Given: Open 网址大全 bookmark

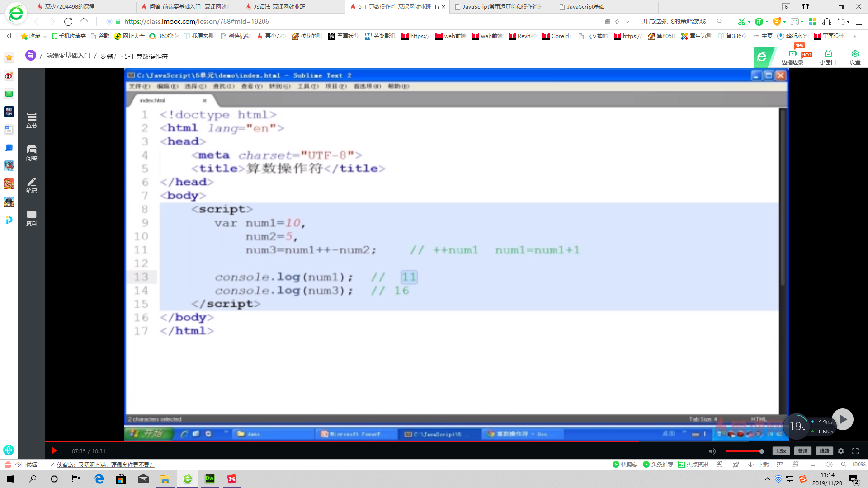Looking at the screenshot, I should click(130, 36).
